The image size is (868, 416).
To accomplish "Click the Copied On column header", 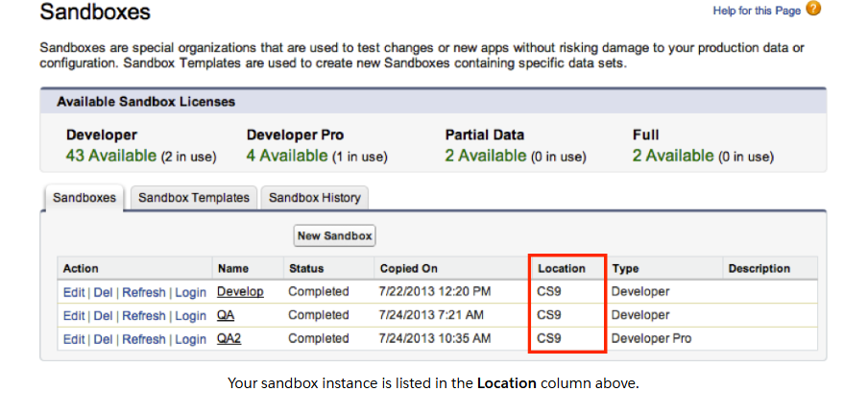I will coord(408,268).
